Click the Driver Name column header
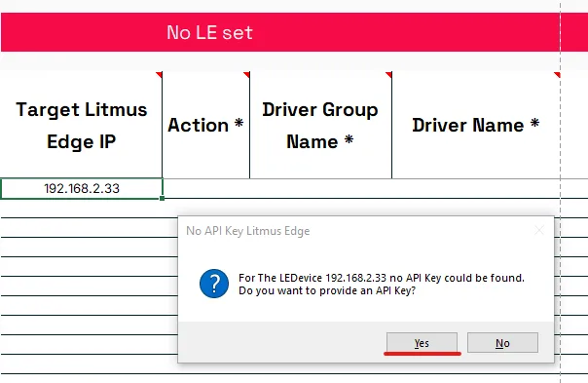The height and width of the screenshot is (383, 588). [x=476, y=125]
